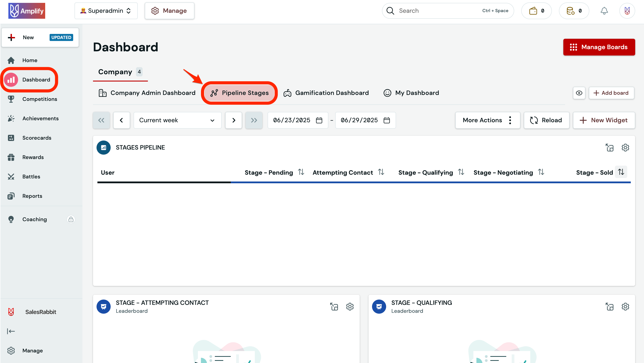Open Battles in the sidebar
The image size is (644, 363).
click(31, 177)
